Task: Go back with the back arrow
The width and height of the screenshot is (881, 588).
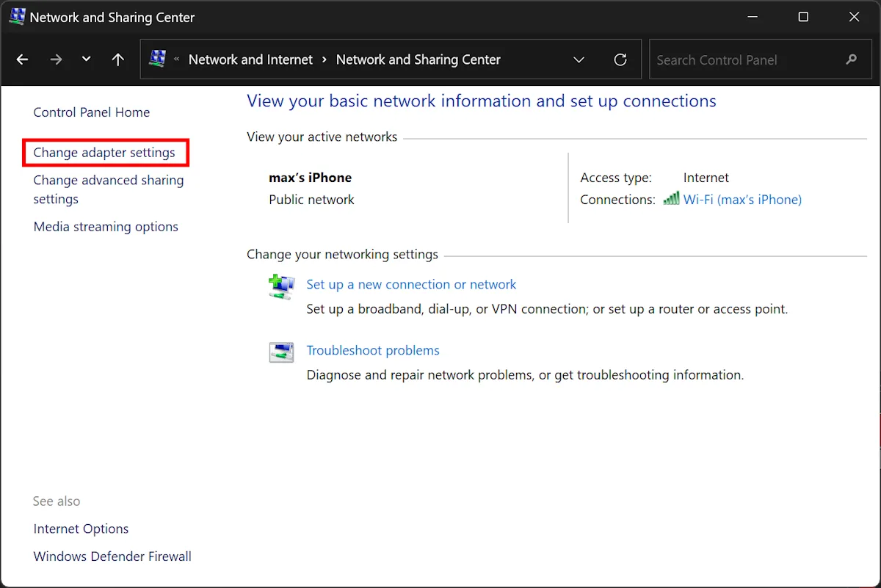Action: coord(23,59)
